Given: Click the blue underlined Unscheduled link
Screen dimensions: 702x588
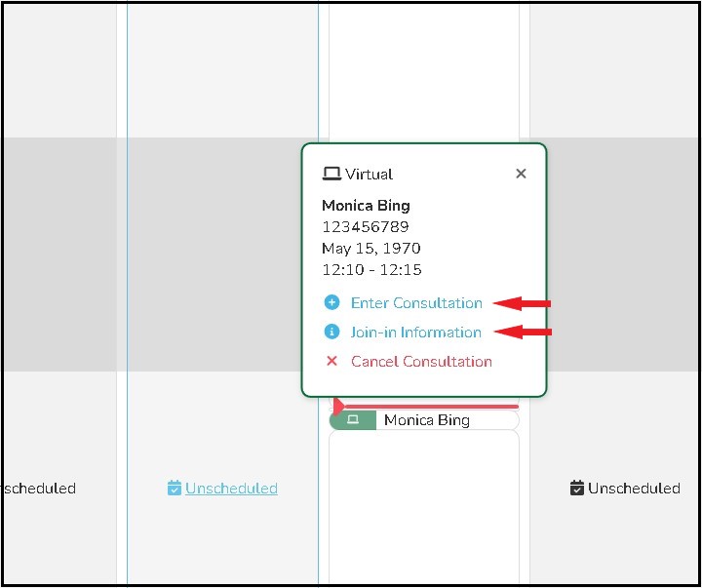Looking at the screenshot, I should tap(231, 489).
